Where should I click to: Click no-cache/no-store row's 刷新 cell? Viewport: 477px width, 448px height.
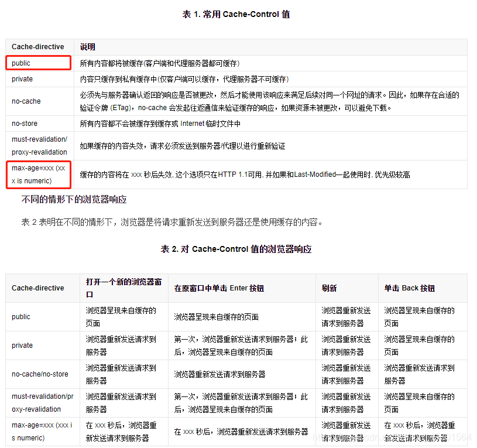coord(346,374)
